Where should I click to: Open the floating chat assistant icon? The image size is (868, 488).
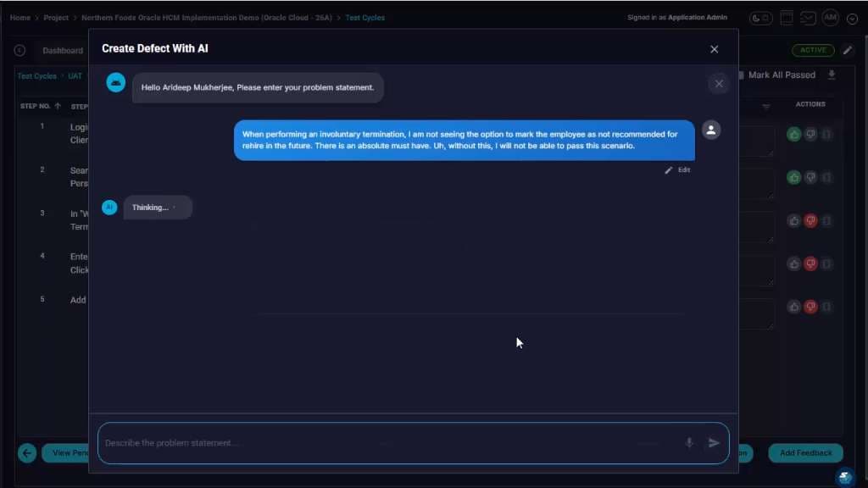click(845, 476)
